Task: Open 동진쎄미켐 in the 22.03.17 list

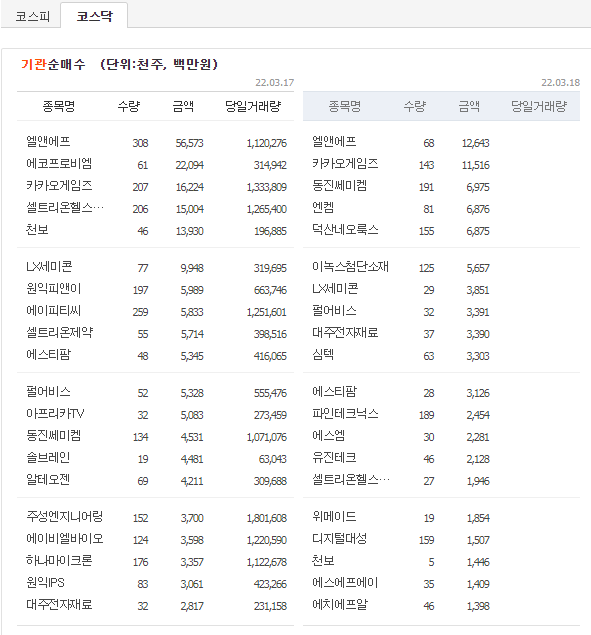Action: [53, 435]
